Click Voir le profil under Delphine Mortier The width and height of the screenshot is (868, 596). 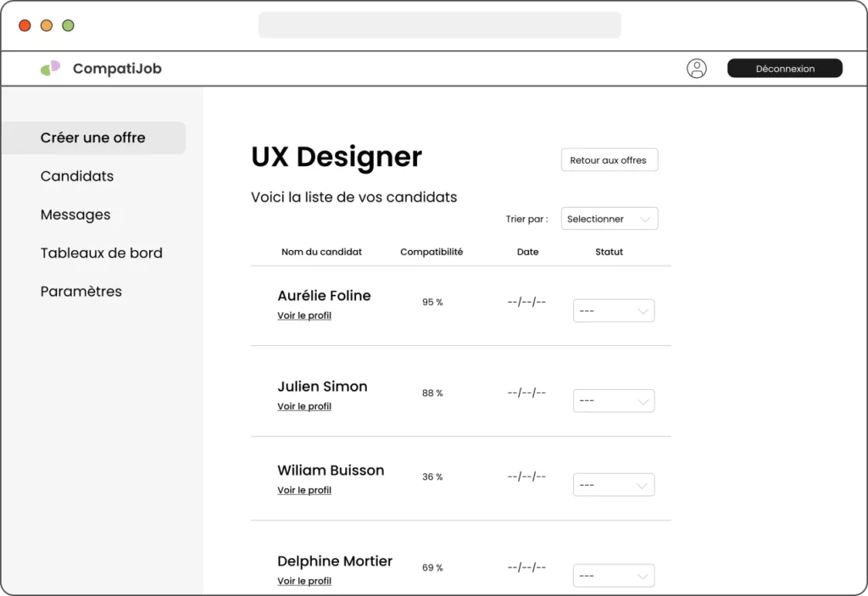(304, 581)
